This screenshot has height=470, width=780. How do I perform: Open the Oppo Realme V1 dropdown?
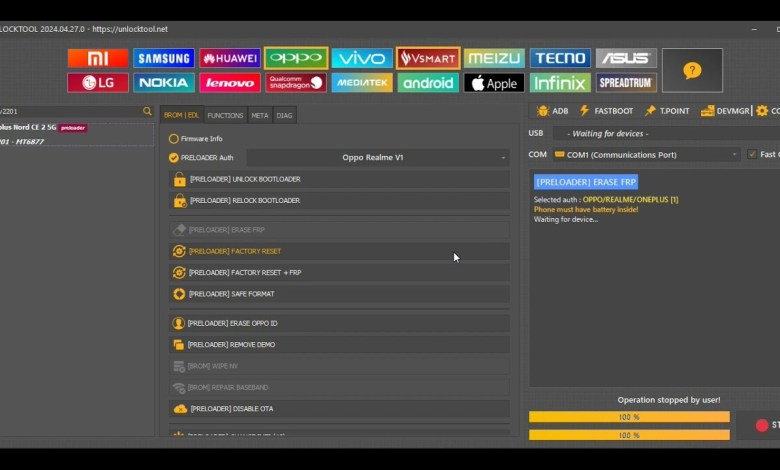coord(378,158)
